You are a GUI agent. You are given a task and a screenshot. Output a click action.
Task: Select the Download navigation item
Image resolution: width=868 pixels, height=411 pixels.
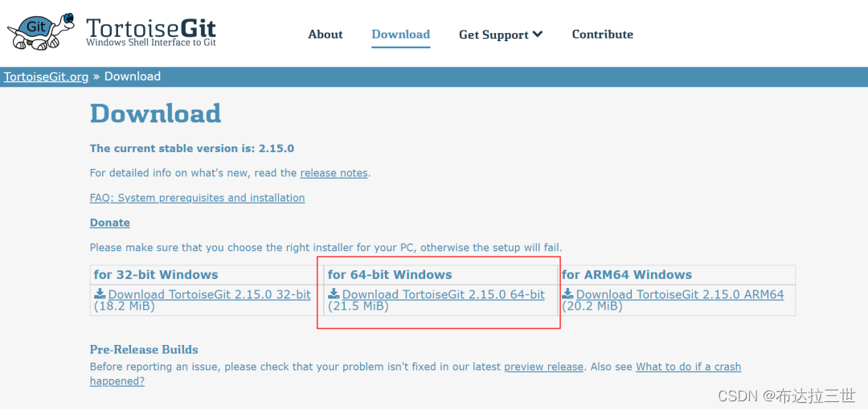click(x=401, y=35)
